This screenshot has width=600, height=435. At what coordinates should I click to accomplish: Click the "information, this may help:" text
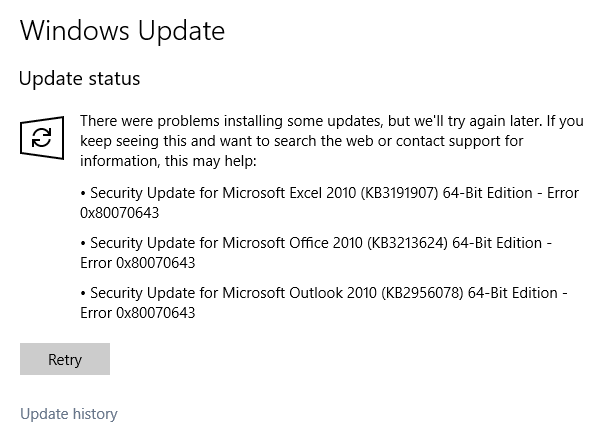(168, 161)
